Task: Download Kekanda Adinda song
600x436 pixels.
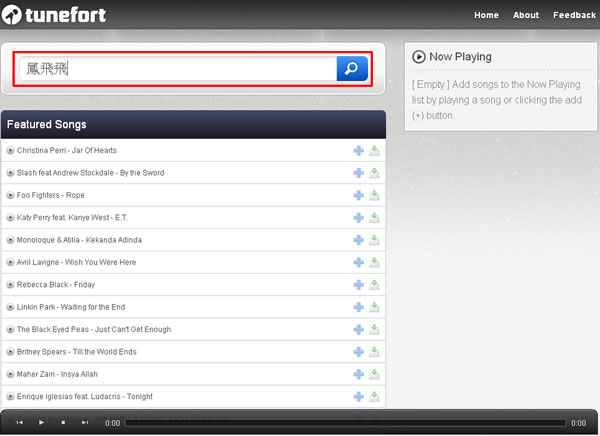Action: (x=374, y=240)
